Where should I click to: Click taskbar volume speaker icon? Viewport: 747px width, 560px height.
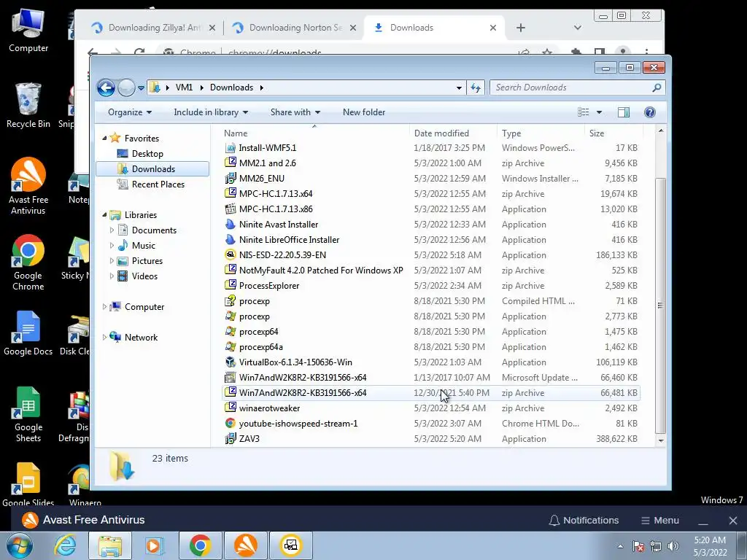point(673,546)
